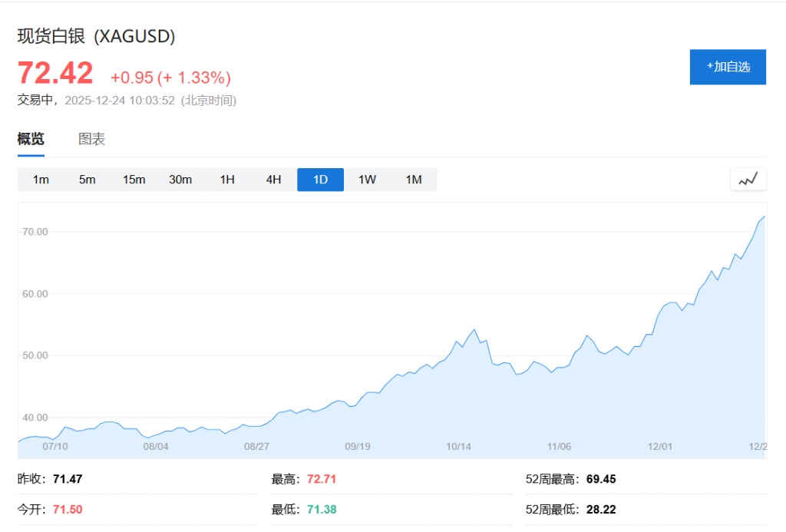Click the line chart type icon
Screen dimensions: 786x532
click(748, 180)
